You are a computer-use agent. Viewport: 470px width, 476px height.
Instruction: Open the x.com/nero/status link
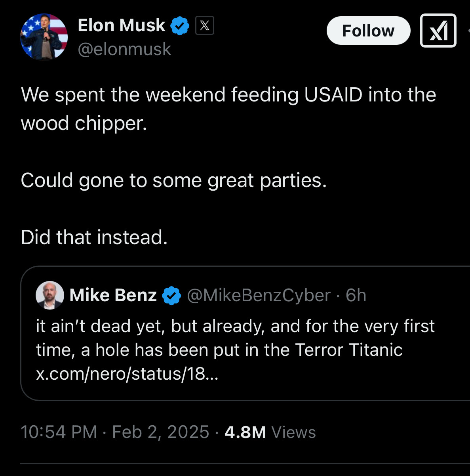pyautogui.click(x=127, y=374)
